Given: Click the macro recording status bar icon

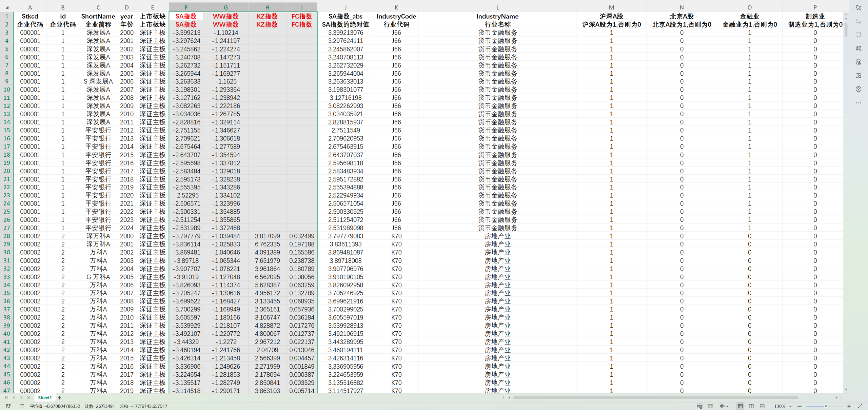Looking at the screenshot, I should coord(8,406).
